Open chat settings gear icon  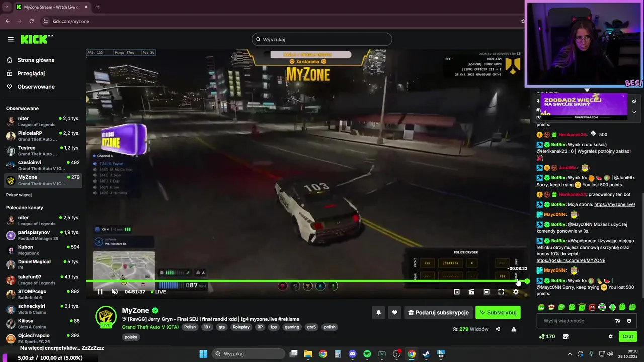point(611,336)
